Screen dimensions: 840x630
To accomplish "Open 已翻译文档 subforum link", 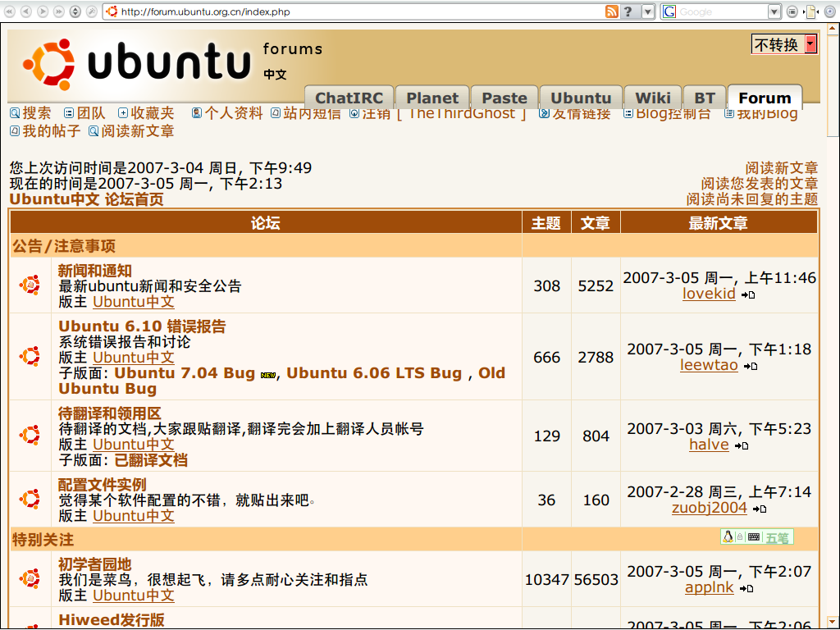I will pos(151,460).
